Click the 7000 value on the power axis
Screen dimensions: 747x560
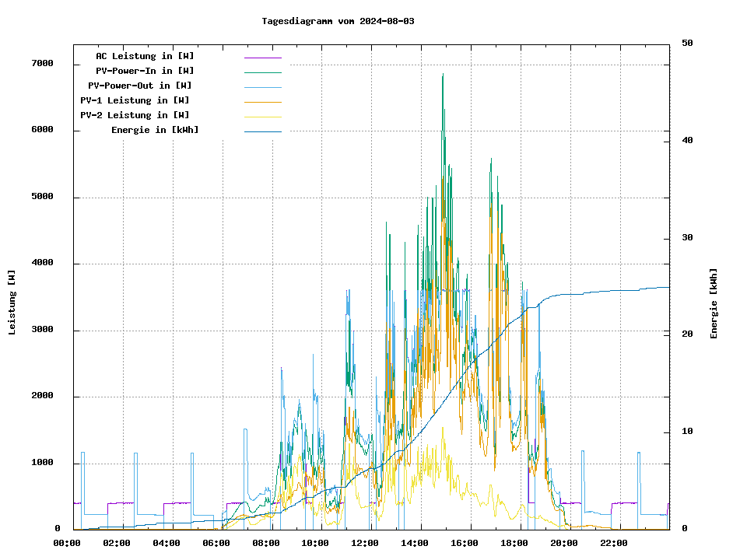(x=42, y=64)
